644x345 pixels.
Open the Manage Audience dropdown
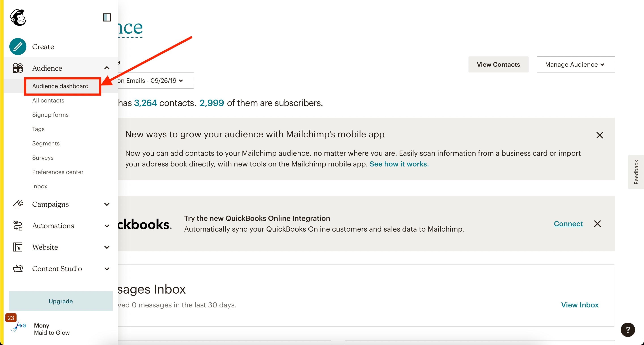[576, 64]
